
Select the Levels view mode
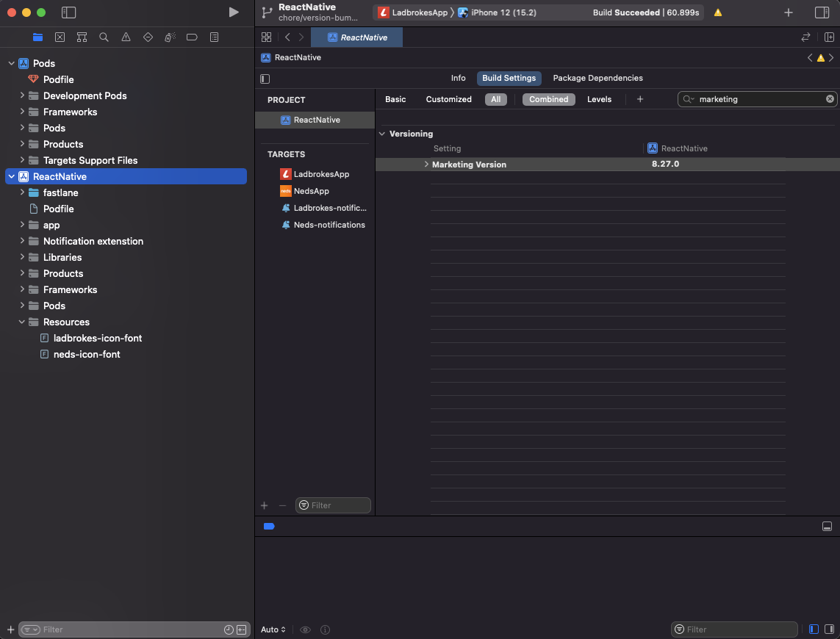[x=599, y=99]
